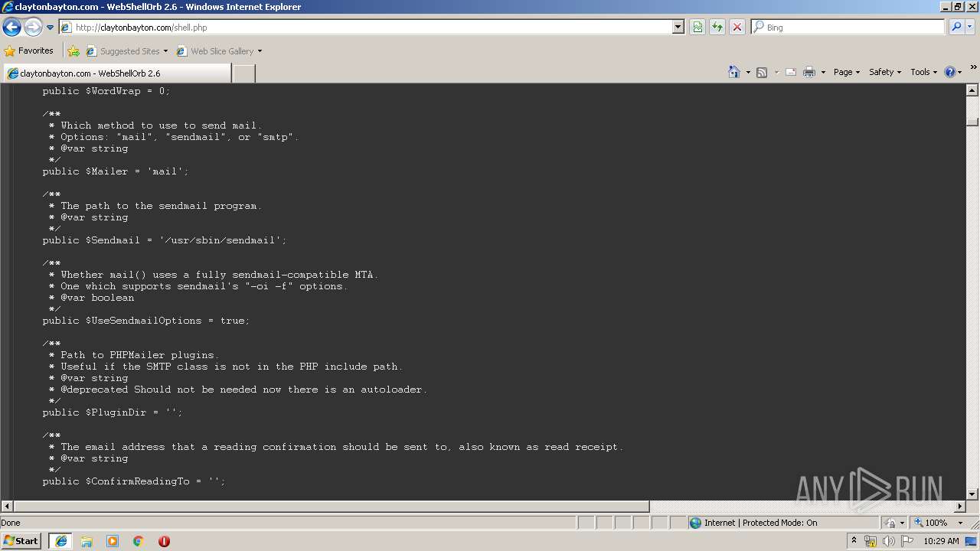Viewport: 980px width, 551px height.
Task: Click Internet Explorer taskbar icon
Action: click(60, 541)
